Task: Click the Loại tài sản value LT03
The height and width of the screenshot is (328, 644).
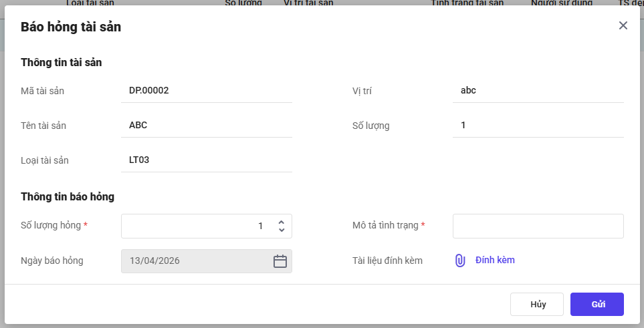Action: (139, 160)
